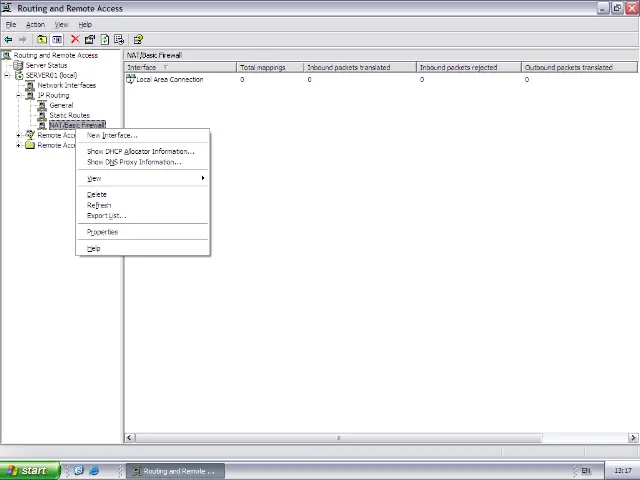Click the Up One Level folder icon
The width and height of the screenshot is (640, 480).
click(x=42, y=40)
